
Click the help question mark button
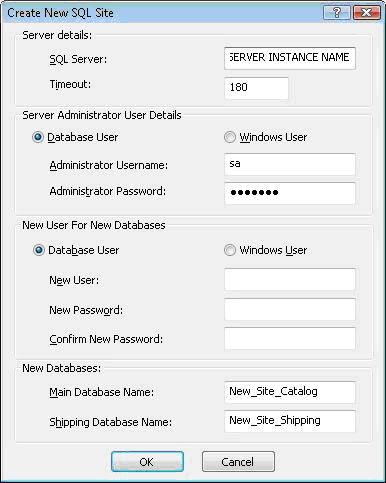click(x=337, y=13)
